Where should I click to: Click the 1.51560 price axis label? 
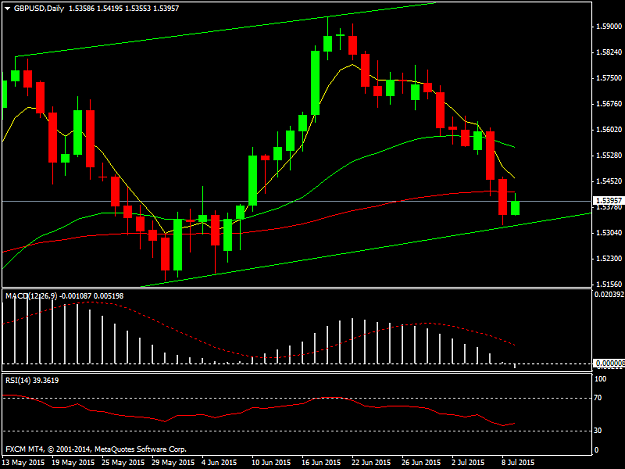tap(609, 284)
